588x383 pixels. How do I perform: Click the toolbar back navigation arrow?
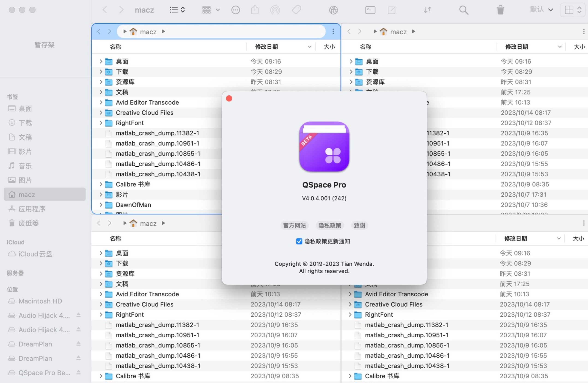click(105, 10)
